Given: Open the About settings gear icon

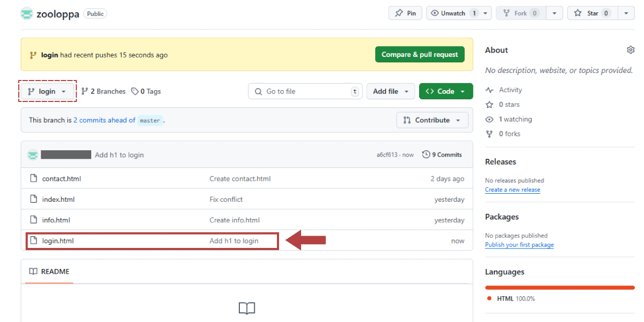Looking at the screenshot, I should pyautogui.click(x=631, y=50).
